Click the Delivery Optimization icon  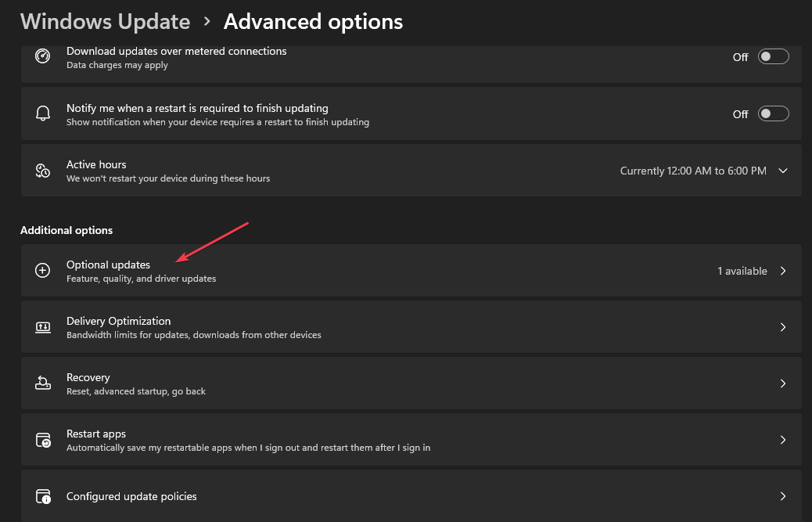42,327
